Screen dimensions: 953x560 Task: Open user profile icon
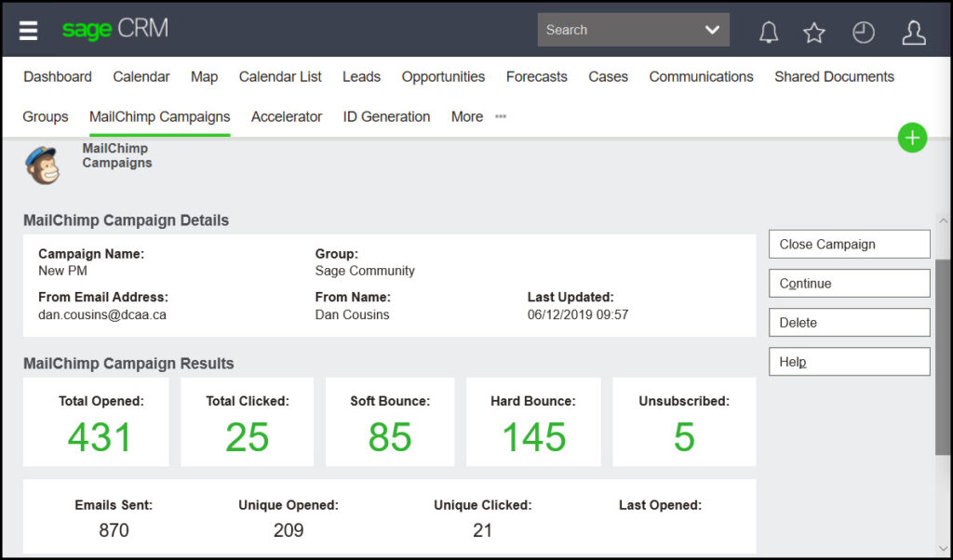914,33
